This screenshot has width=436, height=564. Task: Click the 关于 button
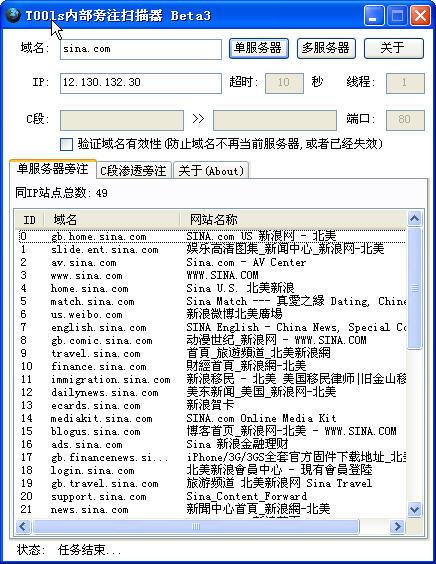394,48
